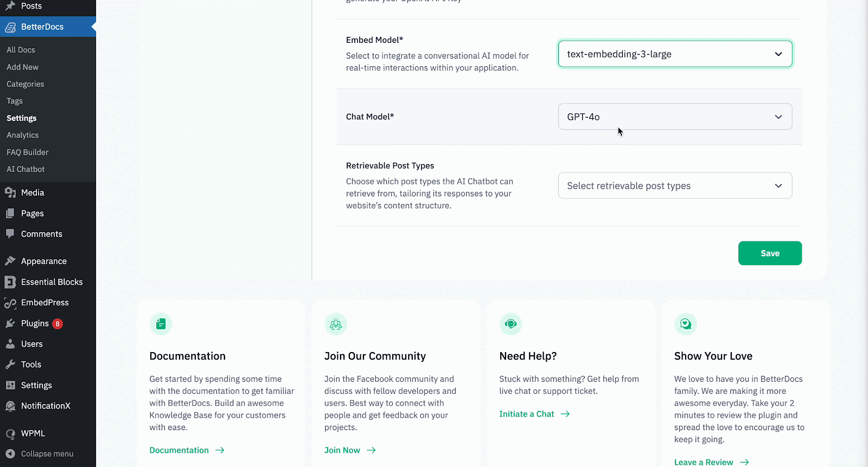This screenshot has height=467, width=868.
Task: Open the Embed Model dropdown
Action: pos(674,54)
